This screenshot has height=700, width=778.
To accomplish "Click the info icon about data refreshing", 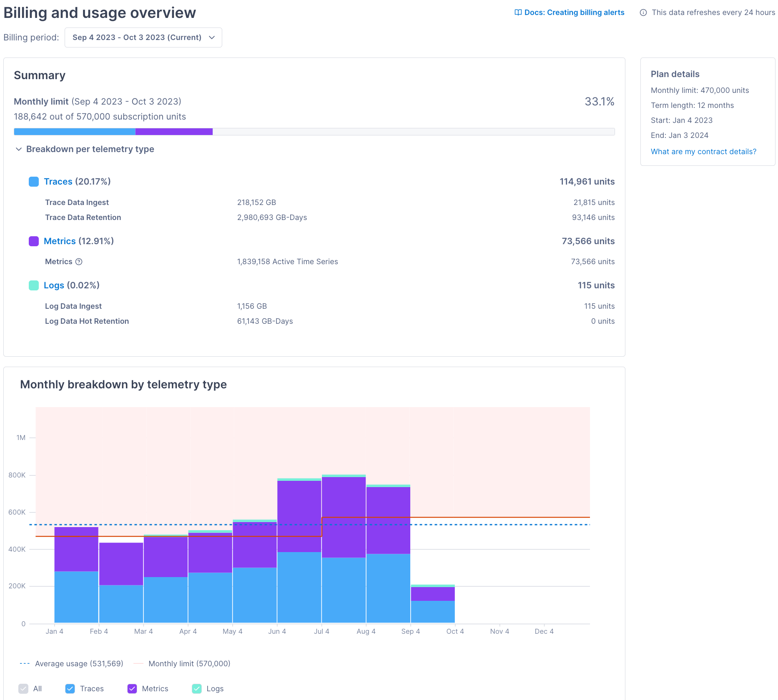I will point(642,12).
